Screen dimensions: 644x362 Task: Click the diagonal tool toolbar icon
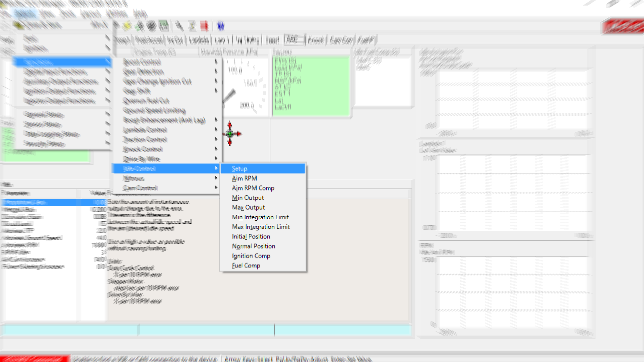point(179,26)
